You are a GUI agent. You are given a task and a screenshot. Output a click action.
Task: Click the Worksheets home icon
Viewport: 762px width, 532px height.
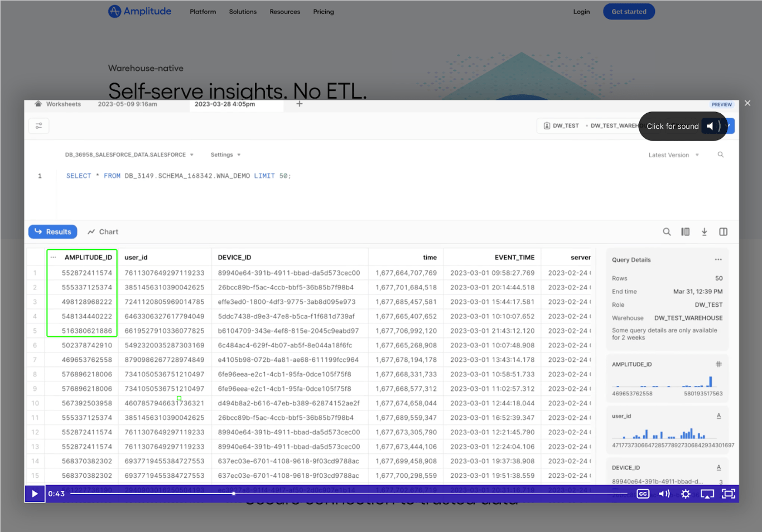(38, 104)
